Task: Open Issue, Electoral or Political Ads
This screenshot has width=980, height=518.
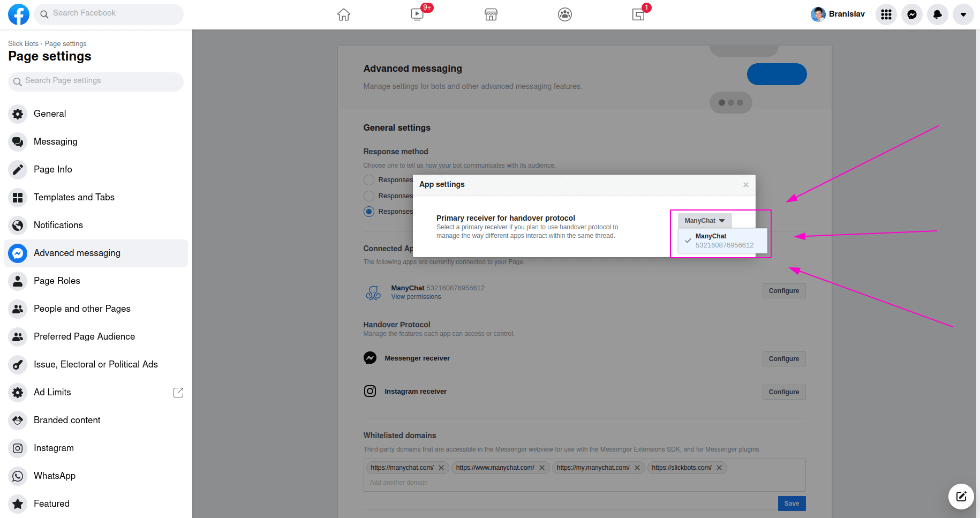Action: (96, 364)
